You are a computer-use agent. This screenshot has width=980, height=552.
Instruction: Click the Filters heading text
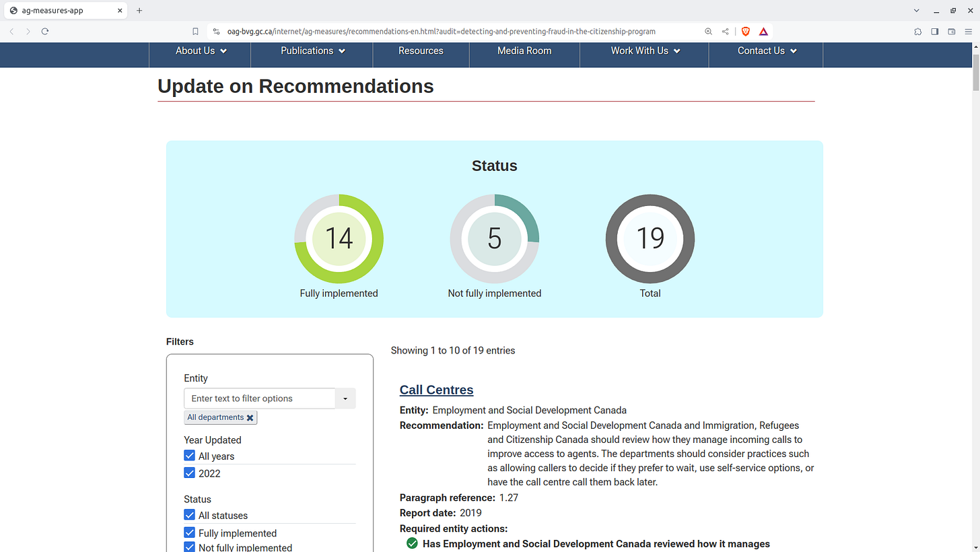(x=180, y=342)
